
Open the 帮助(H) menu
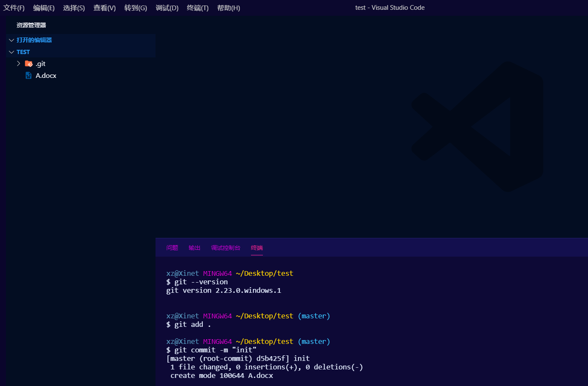coord(228,8)
